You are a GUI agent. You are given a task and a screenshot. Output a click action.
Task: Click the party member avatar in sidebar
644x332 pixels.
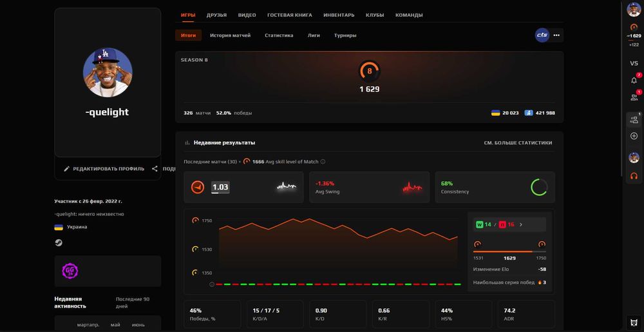click(634, 157)
